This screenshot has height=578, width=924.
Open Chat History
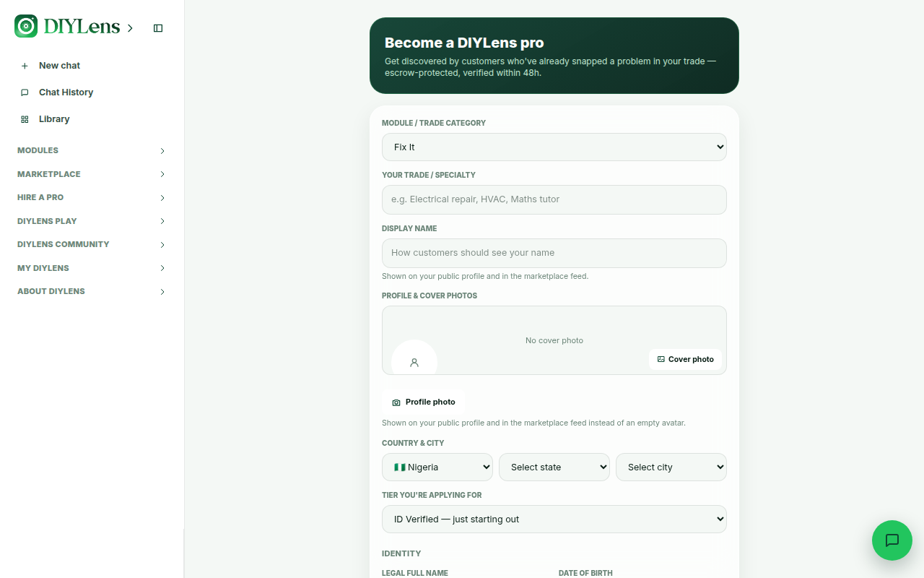pos(92,92)
